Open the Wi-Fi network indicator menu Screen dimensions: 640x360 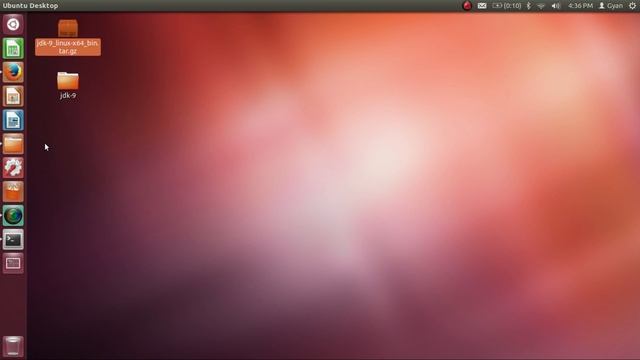(541, 6)
